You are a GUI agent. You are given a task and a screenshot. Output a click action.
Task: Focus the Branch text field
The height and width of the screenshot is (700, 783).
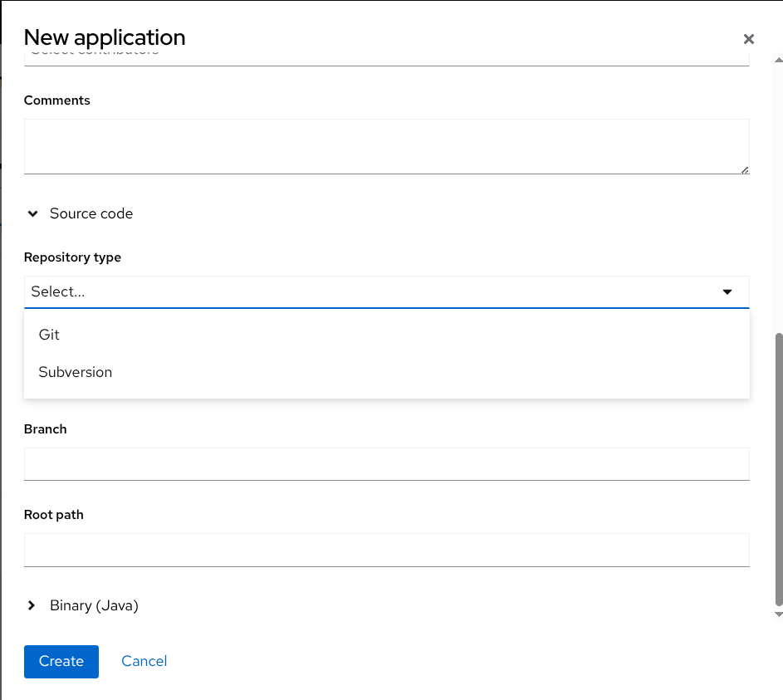[386, 464]
